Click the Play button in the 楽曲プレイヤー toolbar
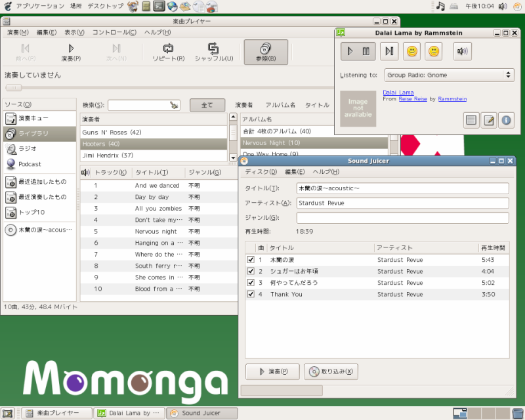525x420 pixels. pyautogui.click(x=71, y=52)
